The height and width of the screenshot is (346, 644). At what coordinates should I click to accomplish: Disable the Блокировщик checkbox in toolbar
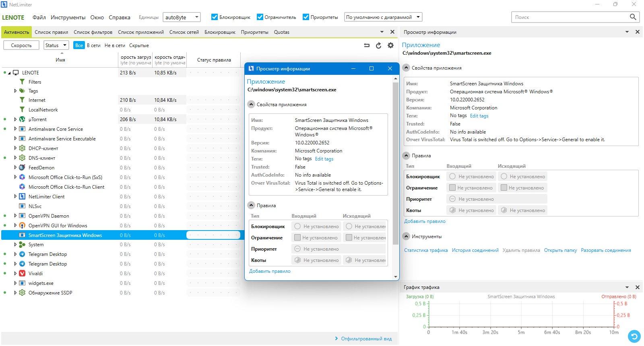[x=215, y=17]
